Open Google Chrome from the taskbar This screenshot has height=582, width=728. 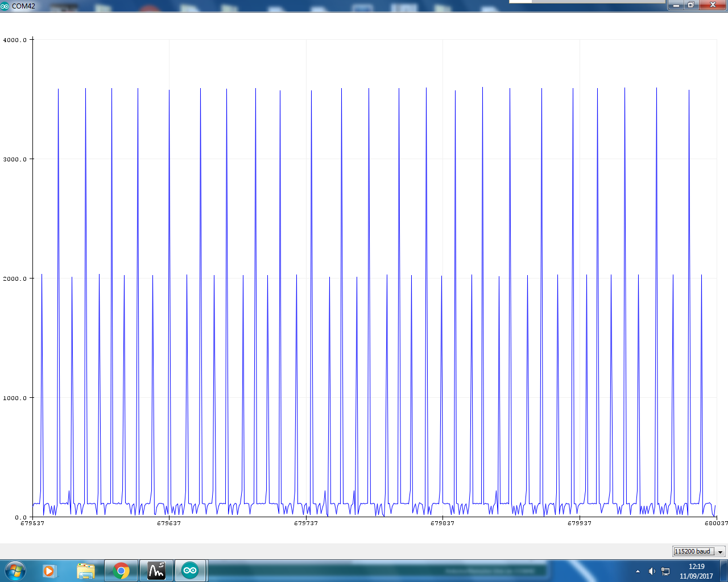click(x=121, y=571)
